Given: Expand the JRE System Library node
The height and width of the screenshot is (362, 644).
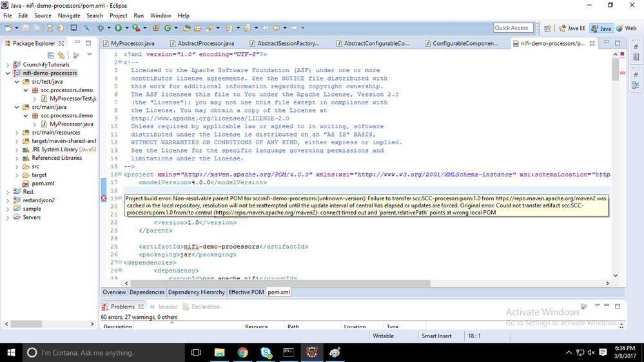Looking at the screenshot, I should pos(17,149).
